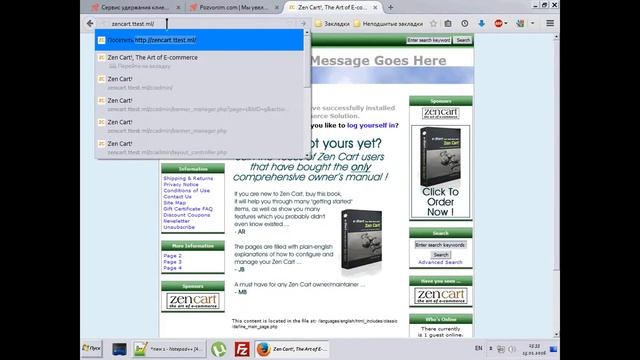Screen dimensions: 640x360
Task: Open Shipping & Returns link
Action: click(x=188, y=178)
